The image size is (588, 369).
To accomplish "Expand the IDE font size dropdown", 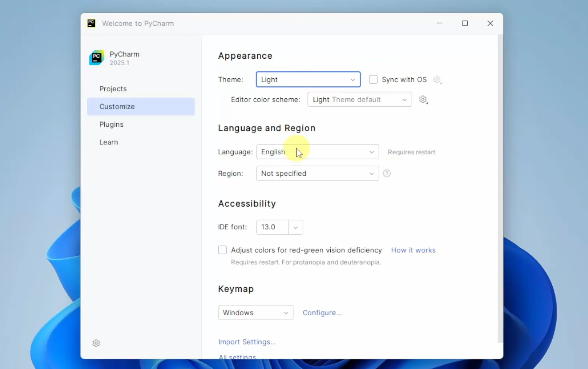I will pos(295,227).
